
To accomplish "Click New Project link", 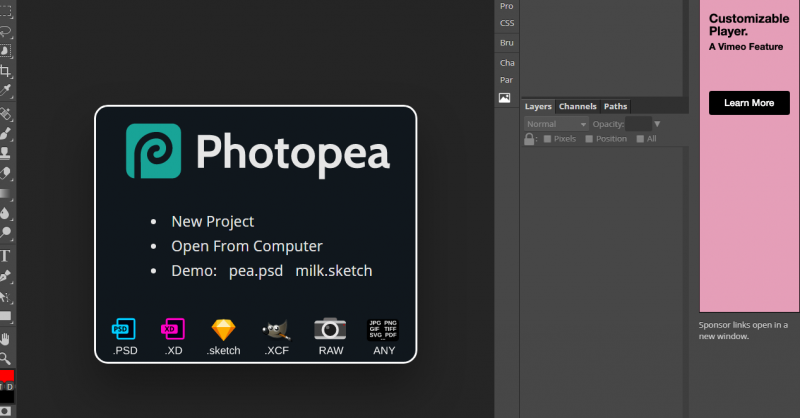I will click(213, 222).
